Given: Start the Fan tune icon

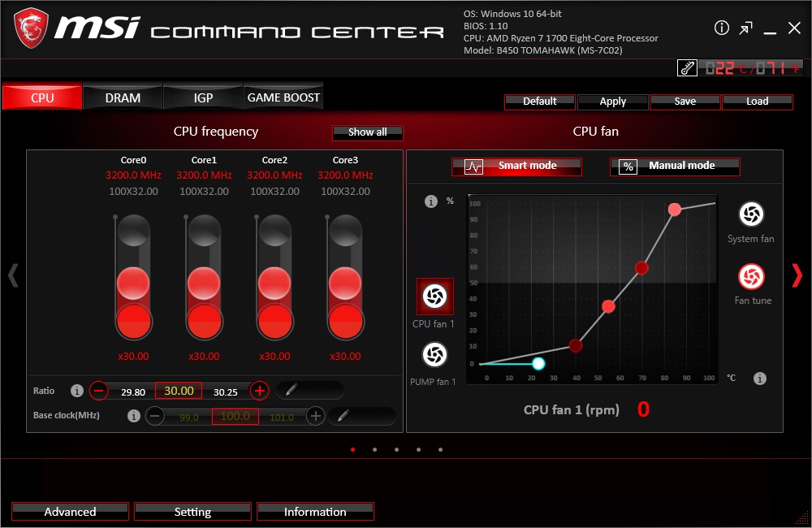Looking at the screenshot, I should click(751, 277).
